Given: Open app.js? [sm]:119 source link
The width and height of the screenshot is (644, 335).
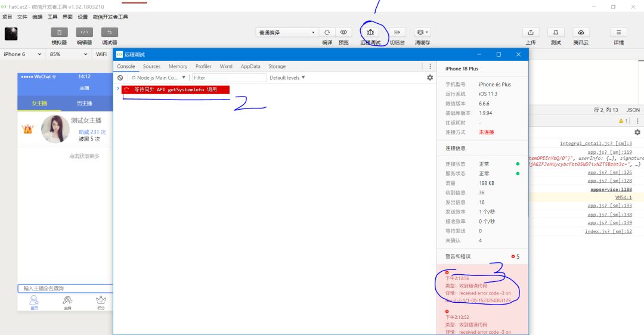Looking at the screenshot, I should click(609, 152).
